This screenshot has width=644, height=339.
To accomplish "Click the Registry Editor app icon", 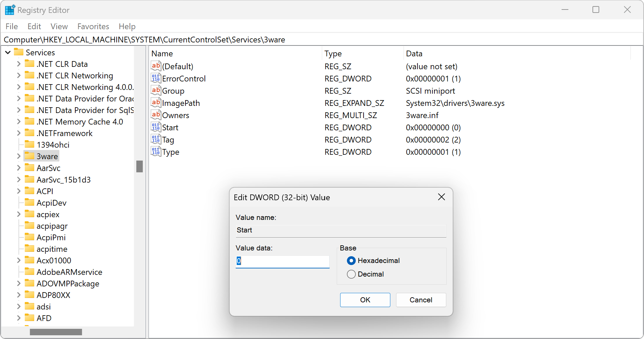I will [9, 10].
